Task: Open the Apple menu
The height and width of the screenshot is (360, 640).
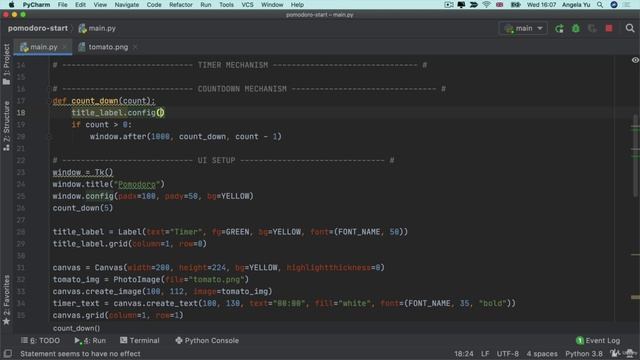Action: coord(11,5)
